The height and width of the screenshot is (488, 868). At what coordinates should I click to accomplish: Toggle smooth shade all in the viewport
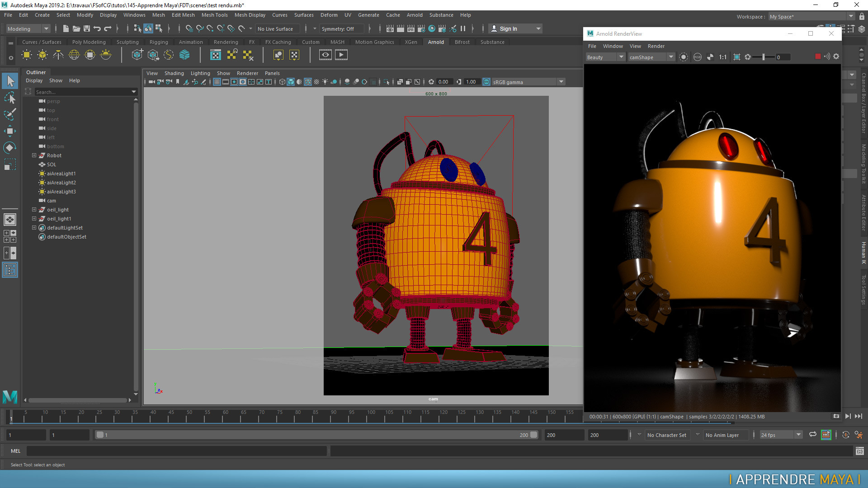click(291, 82)
